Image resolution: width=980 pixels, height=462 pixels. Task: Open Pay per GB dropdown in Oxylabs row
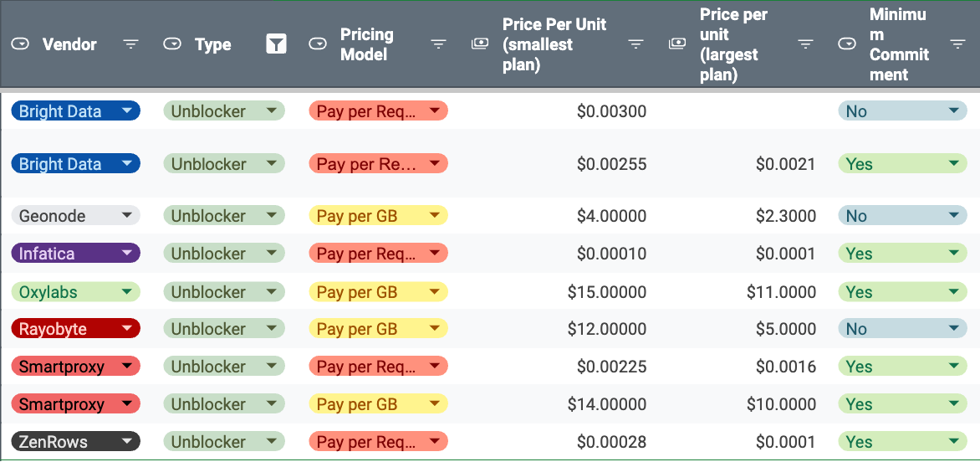(x=378, y=291)
